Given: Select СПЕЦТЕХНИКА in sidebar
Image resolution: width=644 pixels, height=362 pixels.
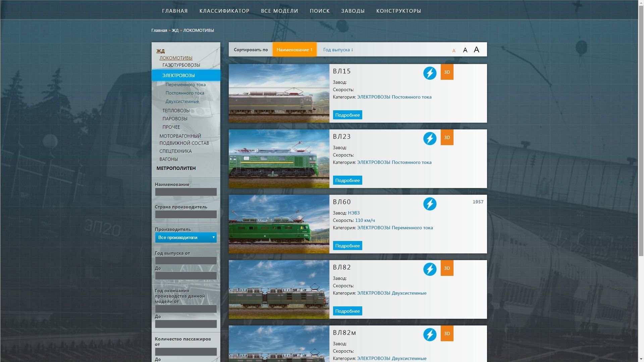Looking at the screenshot, I should (x=175, y=151).
